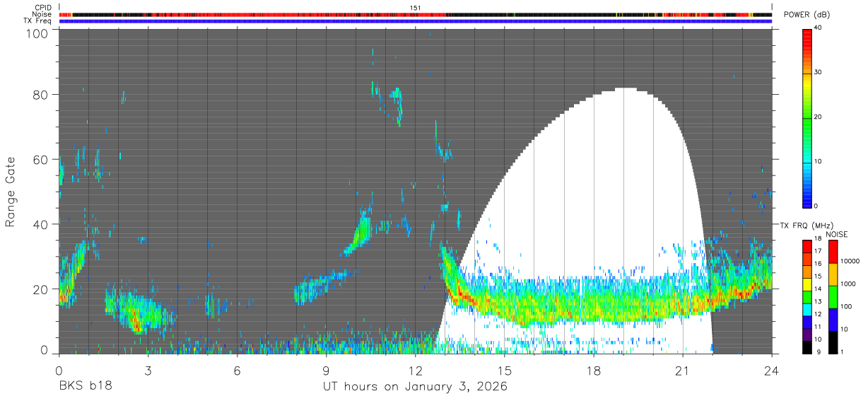The image size is (868, 401).
Task: Click the 1000 label on the NOISE scale
Action: point(847,284)
